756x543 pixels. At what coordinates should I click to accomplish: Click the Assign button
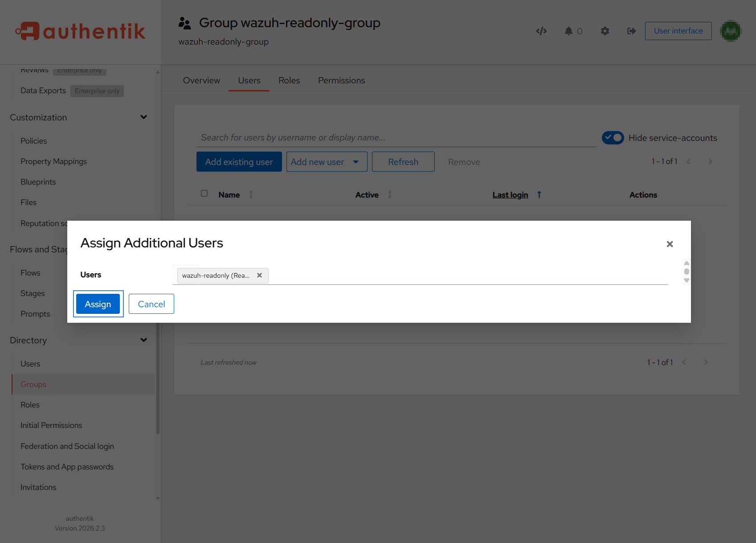tap(98, 304)
